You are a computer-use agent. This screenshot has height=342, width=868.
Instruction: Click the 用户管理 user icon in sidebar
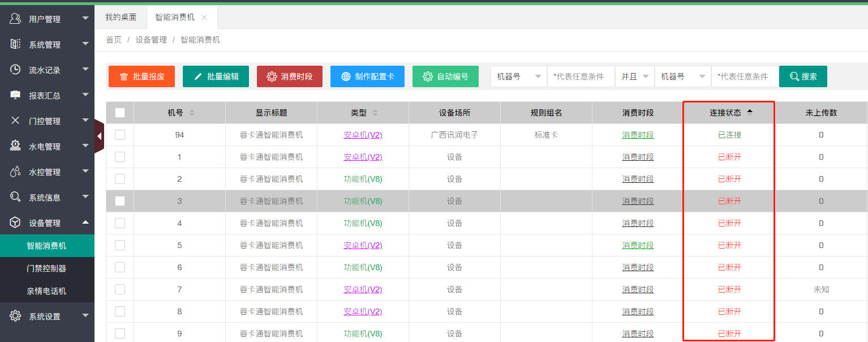pyautogui.click(x=15, y=19)
